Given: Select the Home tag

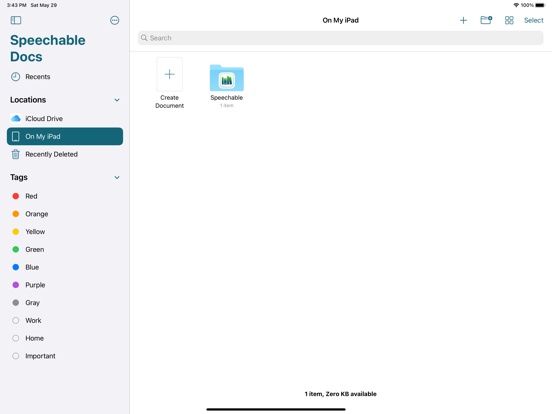Looking at the screenshot, I should (x=65, y=338).
